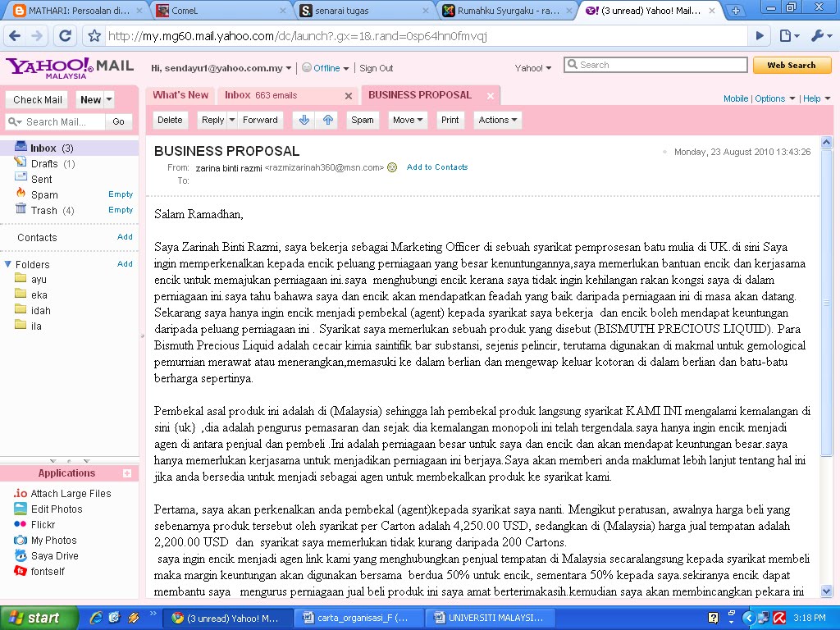Mark message as Spam button
The image size is (840, 630).
(x=363, y=120)
